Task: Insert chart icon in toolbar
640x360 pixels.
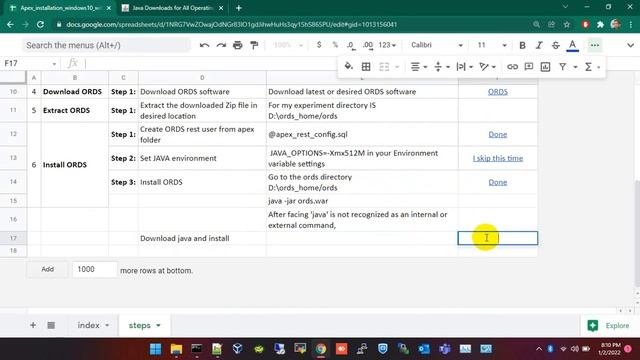Action: tap(545, 67)
